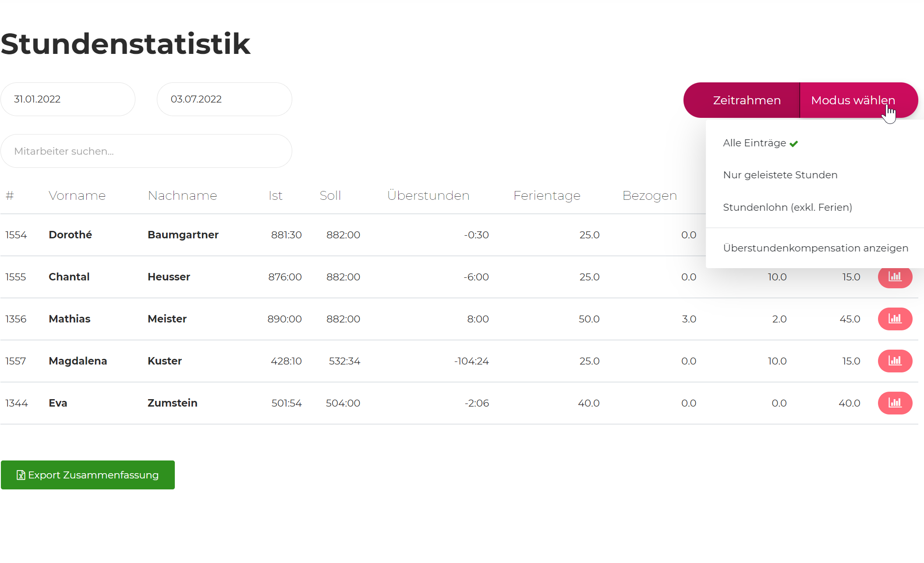The height and width of the screenshot is (563, 924).
Task: Sort table by Überstunden column header
Action: click(x=428, y=195)
